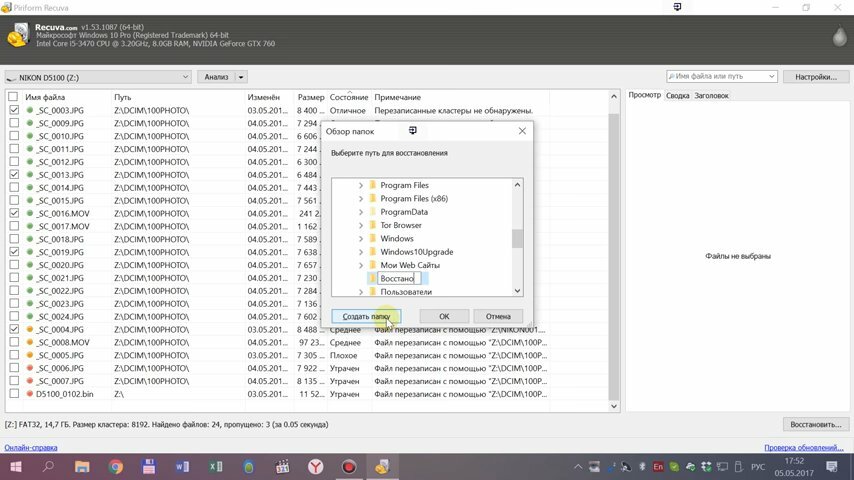854x480 pixels.
Task: Confirm with OK in the folder dialog
Action: tap(444, 317)
